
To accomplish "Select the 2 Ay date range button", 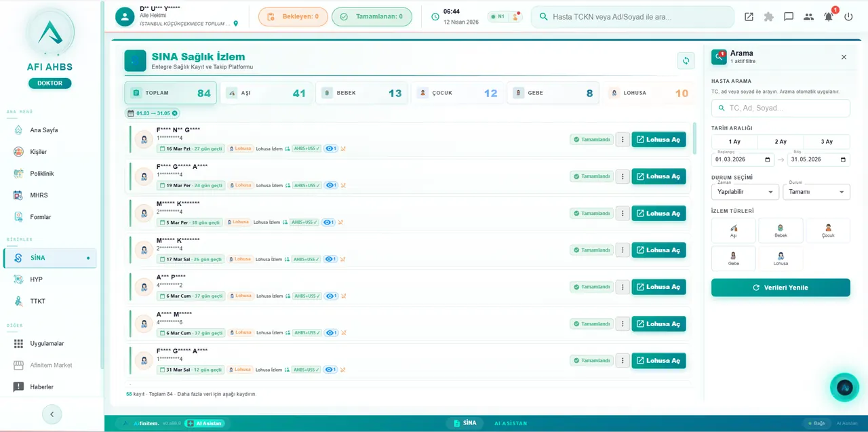I will [781, 142].
